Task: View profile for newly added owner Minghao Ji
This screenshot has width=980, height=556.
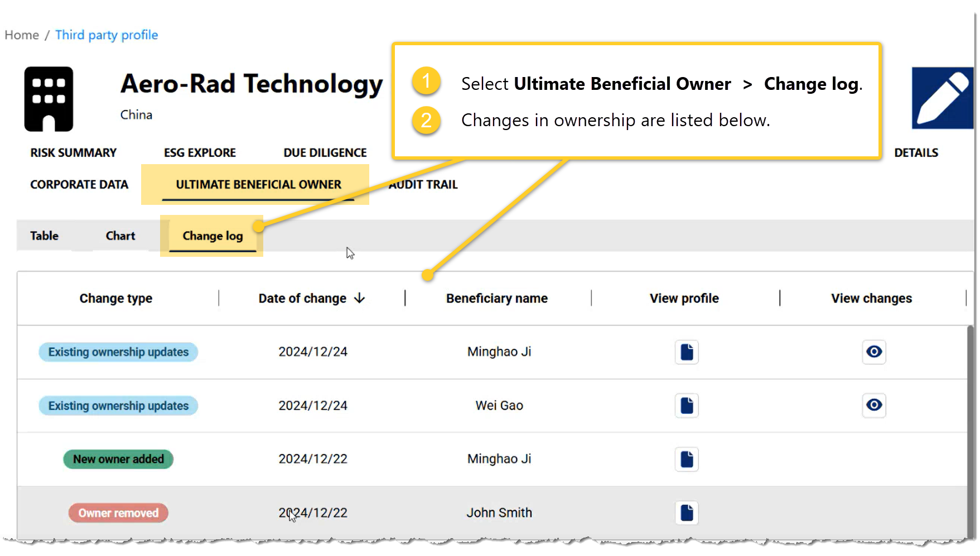Action: tap(686, 459)
